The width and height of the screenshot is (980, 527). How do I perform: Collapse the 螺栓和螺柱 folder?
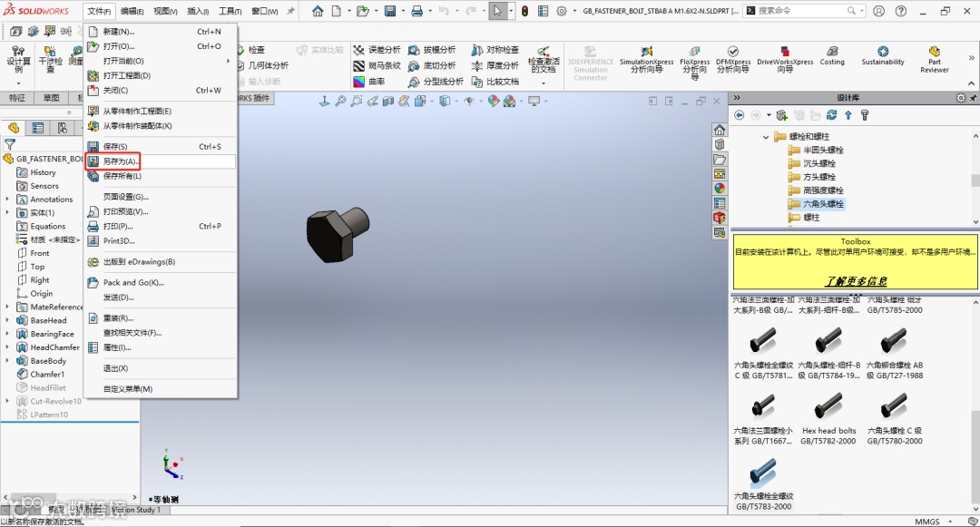point(766,137)
